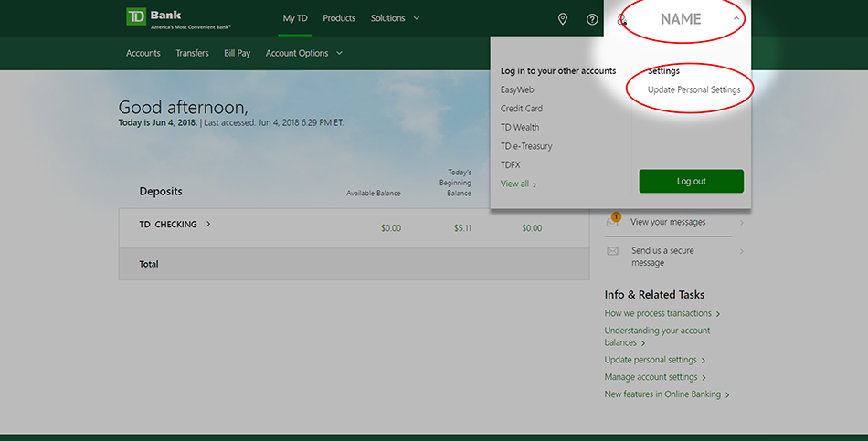This screenshot has width=868, height=441.
Task: Click the user profile icon
Action: [621, 19]
